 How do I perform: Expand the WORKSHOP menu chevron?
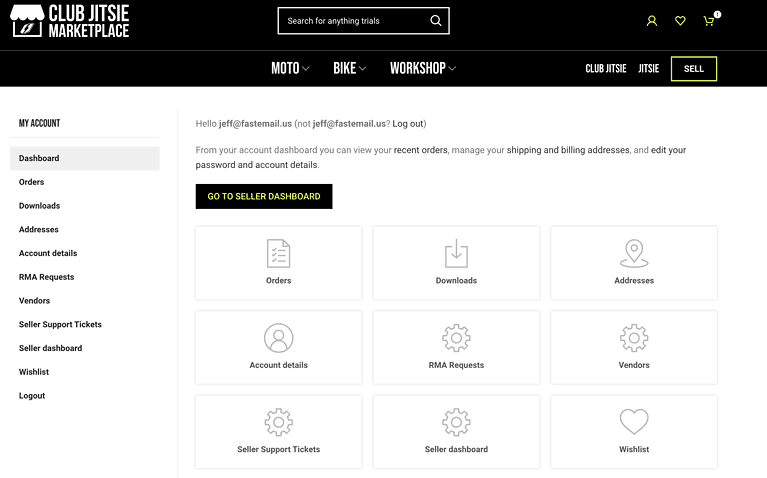[452, 68]
